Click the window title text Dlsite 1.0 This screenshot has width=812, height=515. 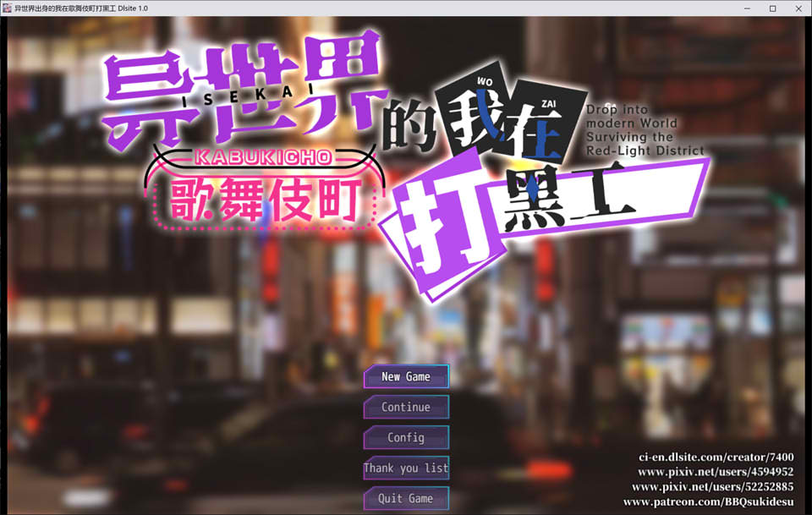[x=133, y=8]
